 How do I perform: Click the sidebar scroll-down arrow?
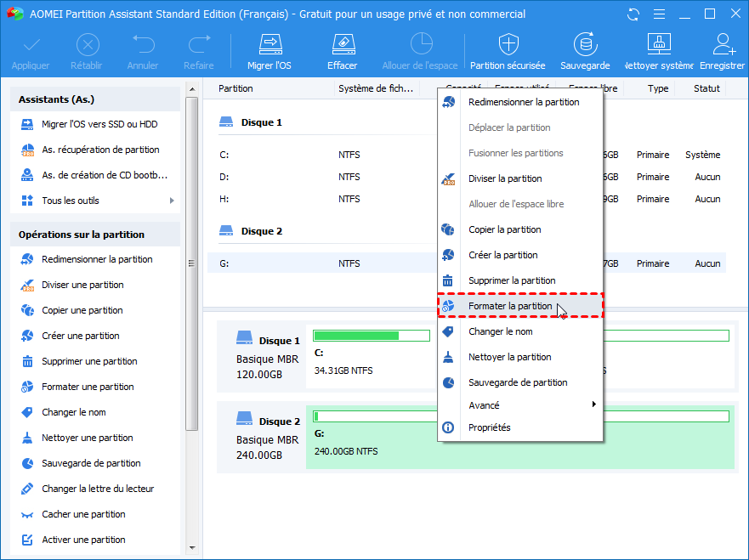coord(192,548)
